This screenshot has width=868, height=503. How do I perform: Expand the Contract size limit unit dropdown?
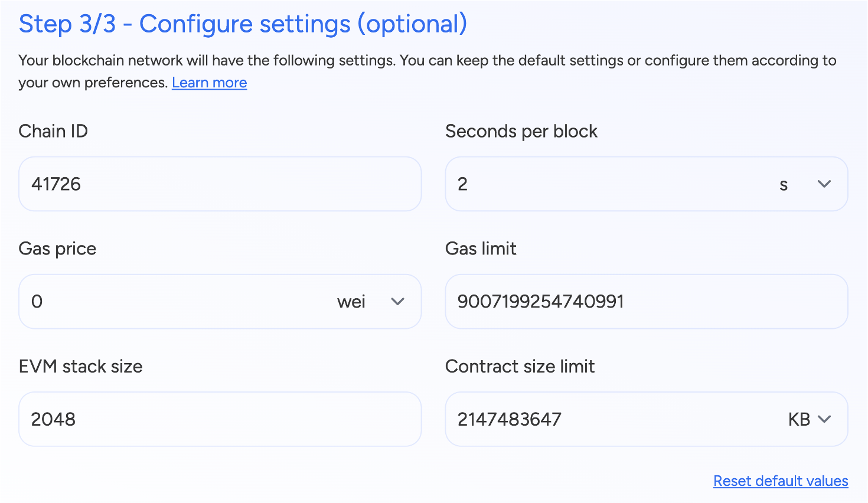click(824, 419)
